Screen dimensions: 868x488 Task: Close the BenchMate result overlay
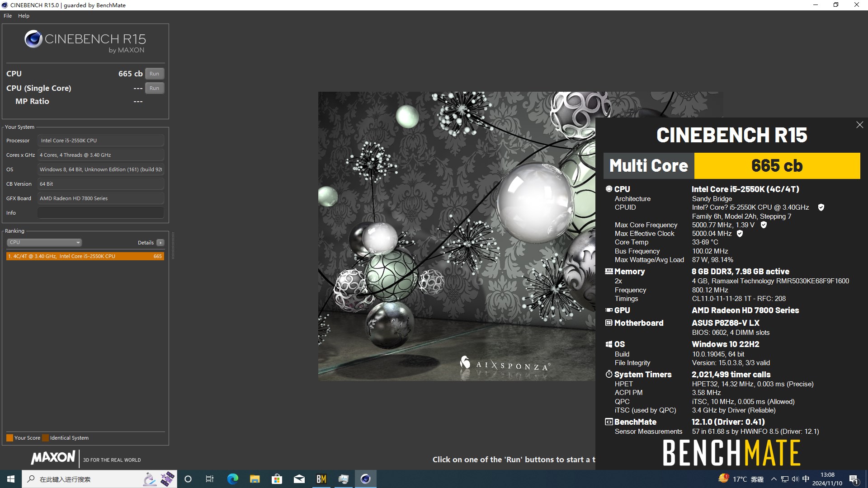(x=859, y=125)
